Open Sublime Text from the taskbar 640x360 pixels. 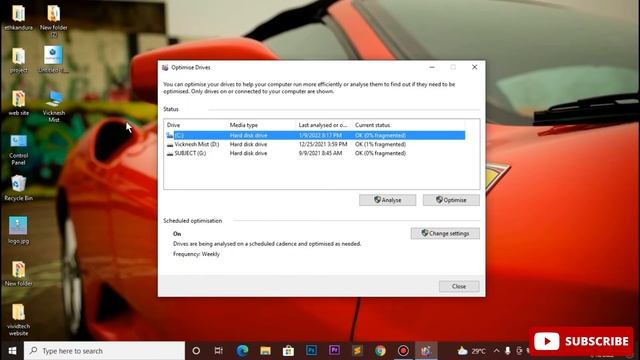point(357,351)
